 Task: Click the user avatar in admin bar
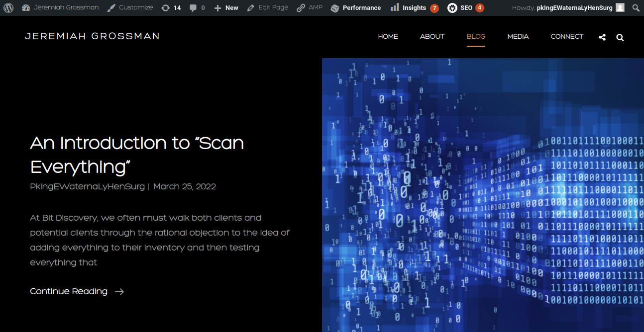click(620, 8)
